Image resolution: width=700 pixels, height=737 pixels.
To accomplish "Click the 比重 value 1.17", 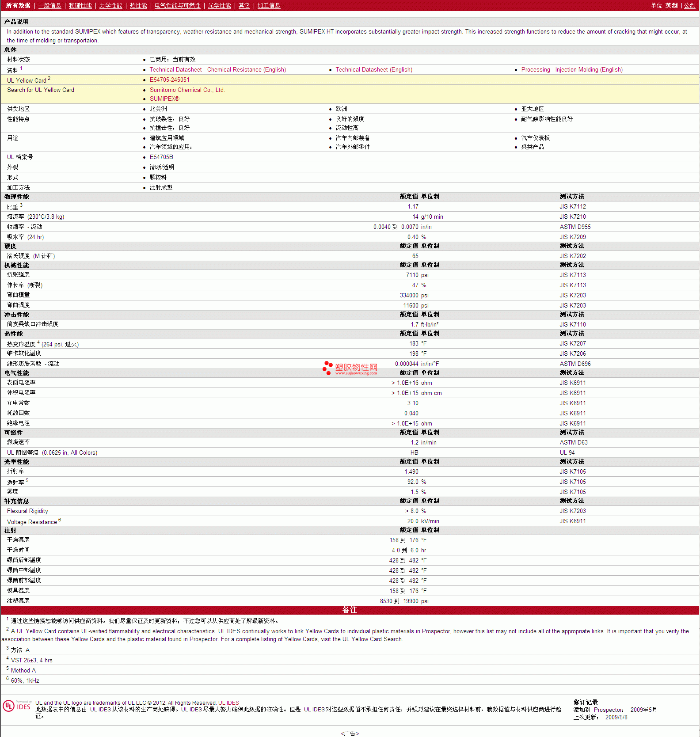I will point(413,207).
